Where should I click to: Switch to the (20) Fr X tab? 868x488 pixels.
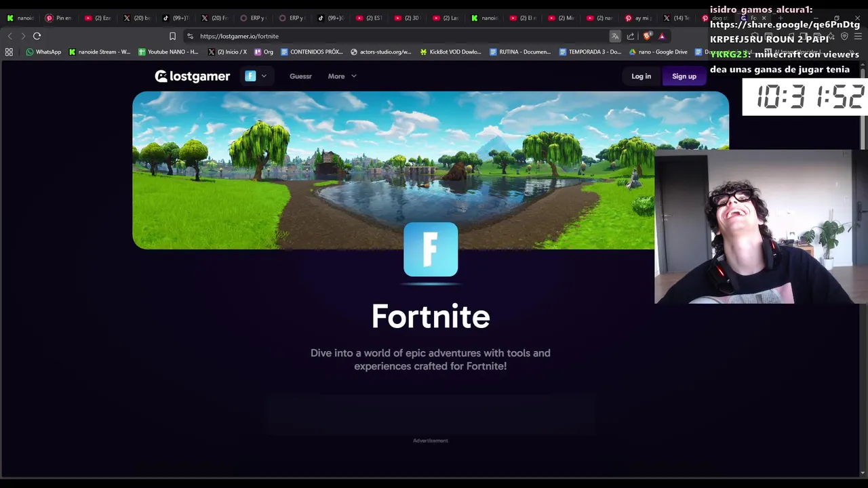(x=214, y=18)
